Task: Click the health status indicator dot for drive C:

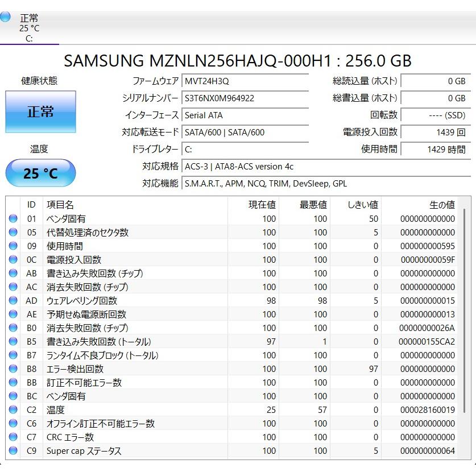Action: 6,18
